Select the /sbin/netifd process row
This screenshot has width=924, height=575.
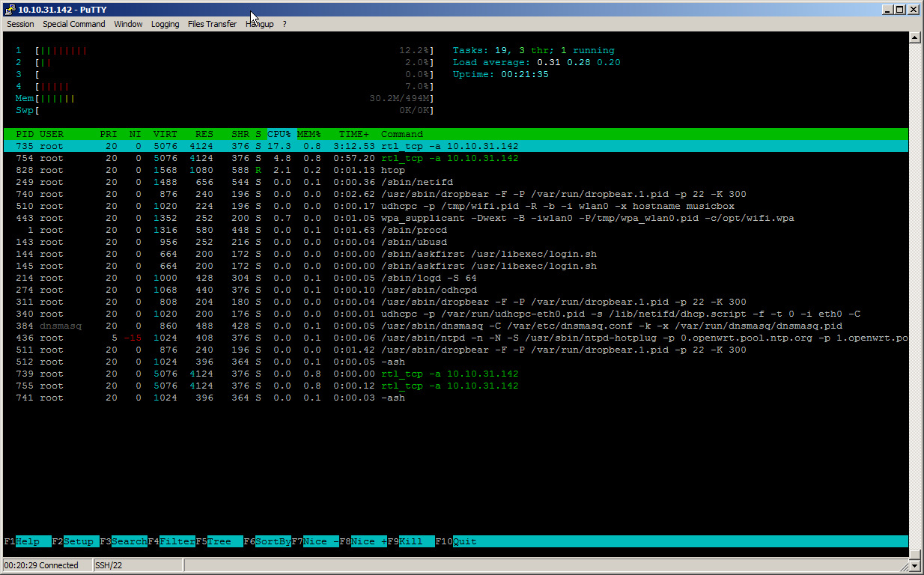point(456,182)
